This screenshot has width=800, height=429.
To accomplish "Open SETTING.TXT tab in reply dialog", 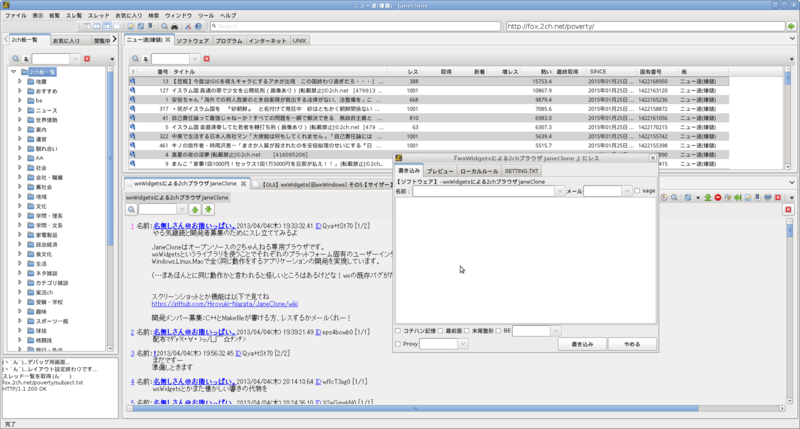I will click(521, 171).
